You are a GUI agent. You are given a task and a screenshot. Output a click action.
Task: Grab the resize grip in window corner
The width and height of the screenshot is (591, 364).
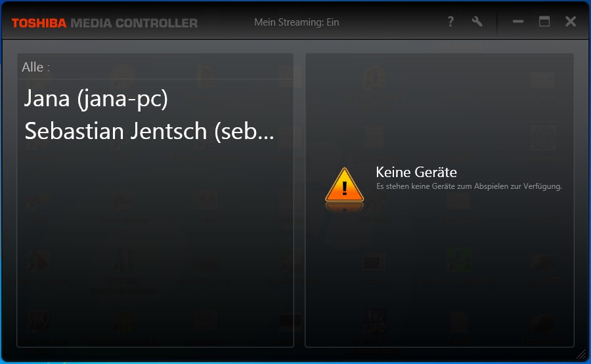tap(582, 354)
